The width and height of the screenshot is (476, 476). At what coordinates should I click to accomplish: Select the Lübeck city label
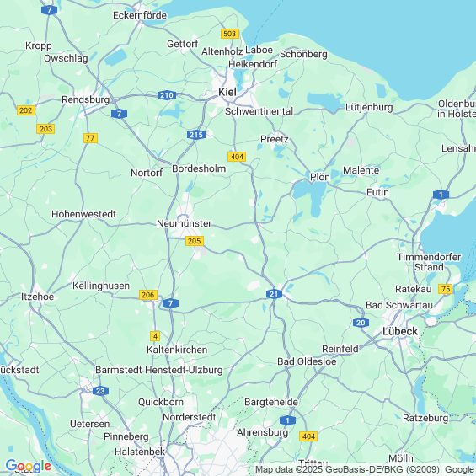click(x=400, y=331)
